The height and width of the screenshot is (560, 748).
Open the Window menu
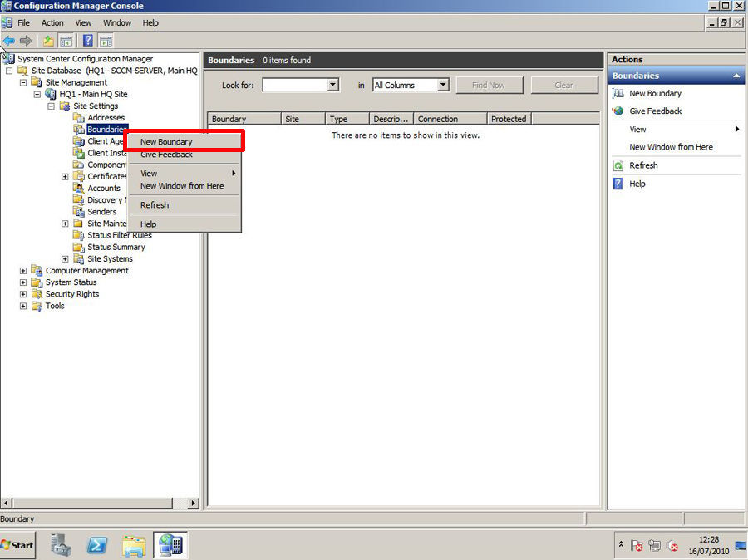(x=117, y=23)
